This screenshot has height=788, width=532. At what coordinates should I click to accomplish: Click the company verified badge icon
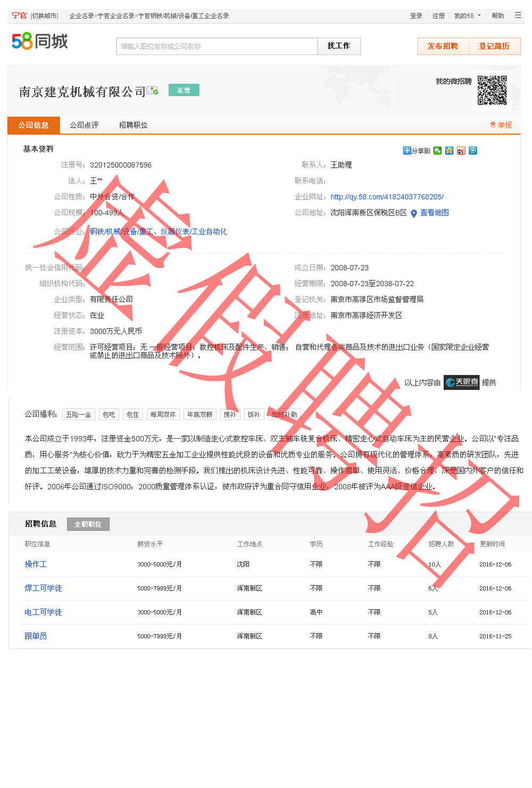tap(152, 91)
